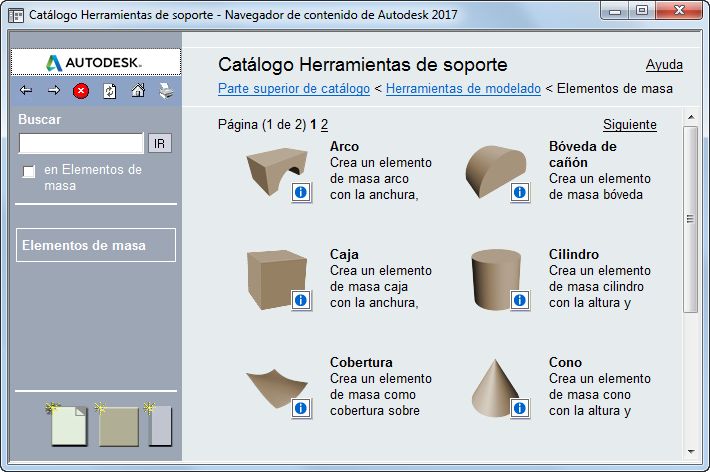Click the Cilindro title text
Screen dimensions: 710x472
(574, 255)
